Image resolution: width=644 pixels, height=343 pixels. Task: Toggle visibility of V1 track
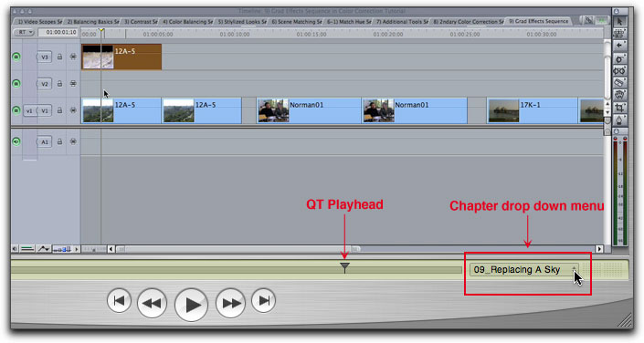click(16, 110)
